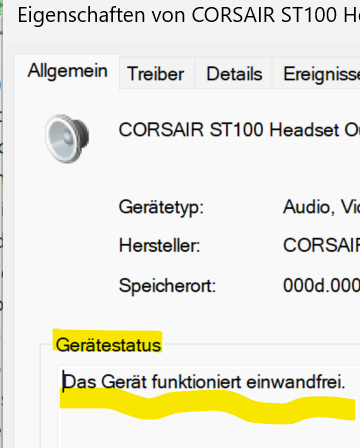Open the Treiber tab
This screenshot has height=448, width=360.
[x=156, y=74]
